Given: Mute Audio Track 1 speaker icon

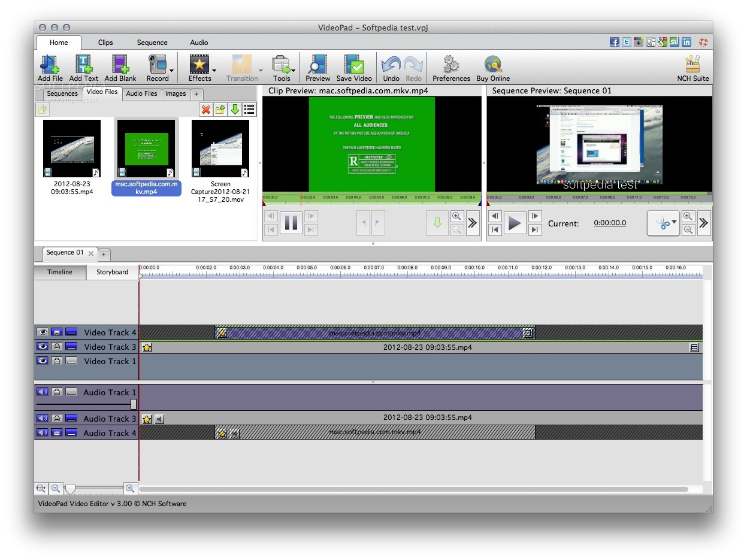Looking at the screenshot, I should (x=43, y=392).
